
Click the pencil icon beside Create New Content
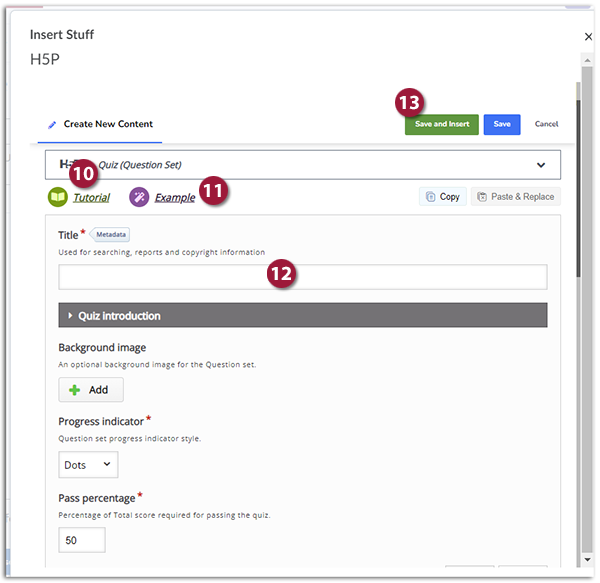point(53,125)
